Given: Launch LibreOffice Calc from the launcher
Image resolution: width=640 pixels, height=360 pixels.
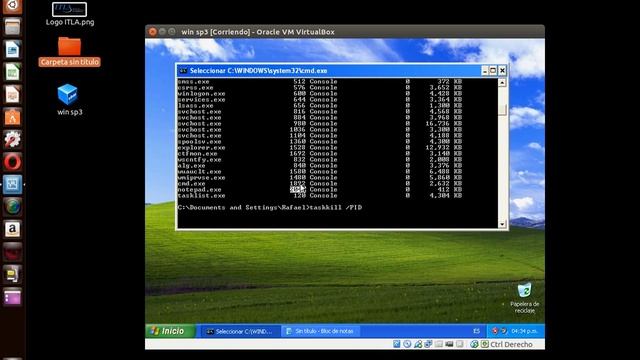Looking at the screenshot, I should (12, 72).
